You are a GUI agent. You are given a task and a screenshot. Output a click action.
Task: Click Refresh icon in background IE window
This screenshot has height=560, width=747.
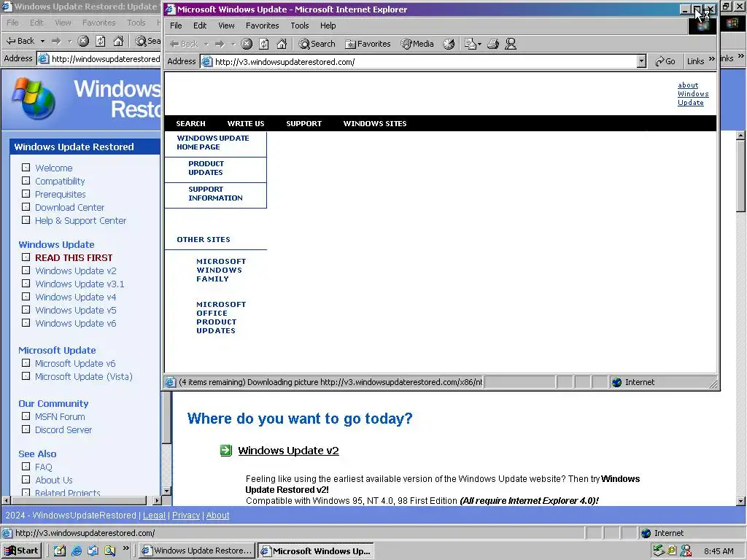(101, 41)
